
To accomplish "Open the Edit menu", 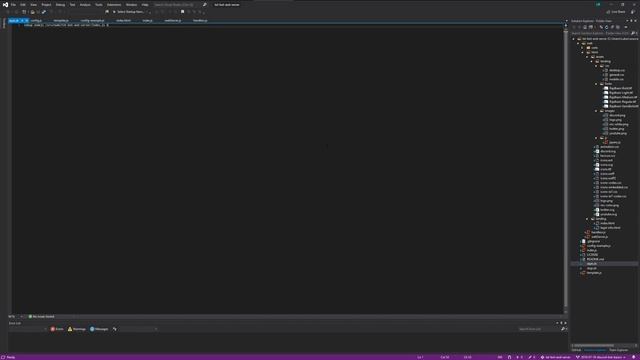I will [x=23, y=4].
